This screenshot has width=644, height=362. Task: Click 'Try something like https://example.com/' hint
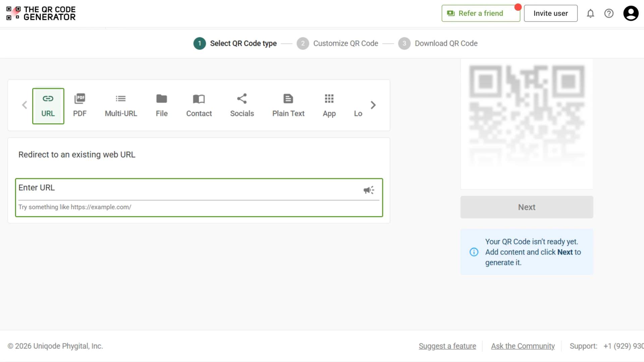point(75,207)
